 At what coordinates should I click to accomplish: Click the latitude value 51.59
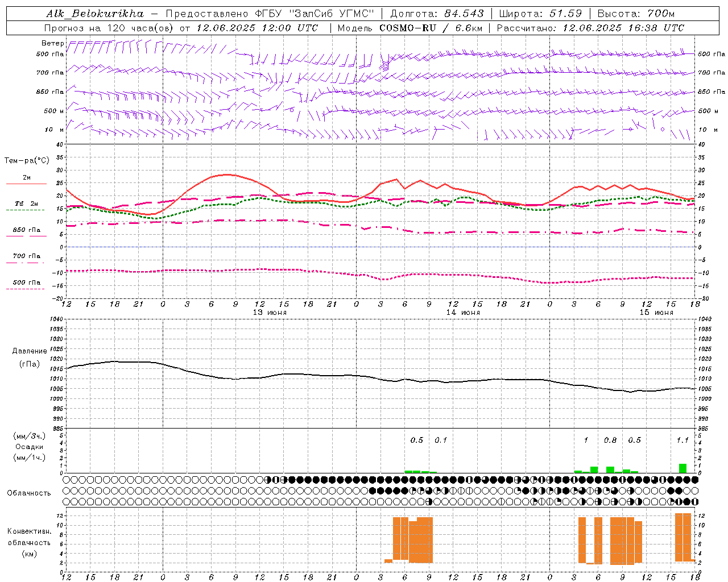click(565, 14)
